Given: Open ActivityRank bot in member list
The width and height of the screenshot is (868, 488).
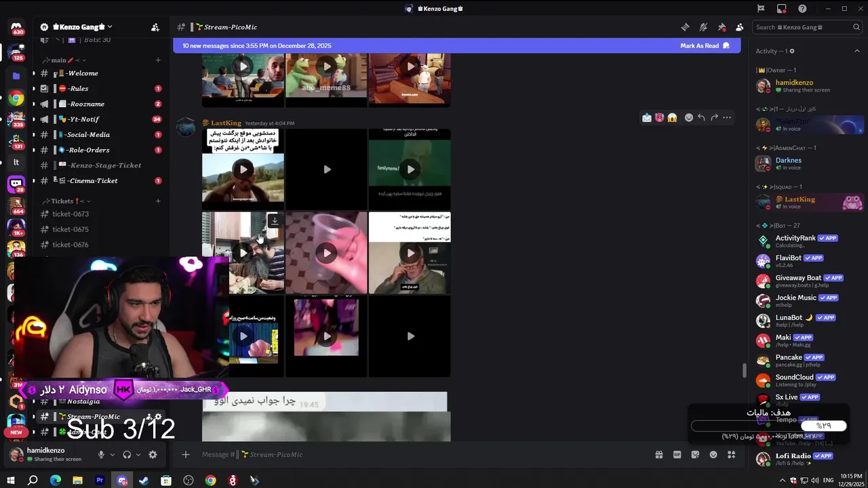Looking at the screenshot, I should click(x=809, y=241).
